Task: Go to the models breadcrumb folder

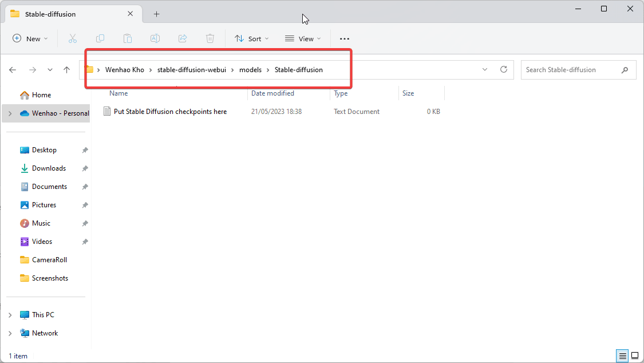Action: (250, 69)
